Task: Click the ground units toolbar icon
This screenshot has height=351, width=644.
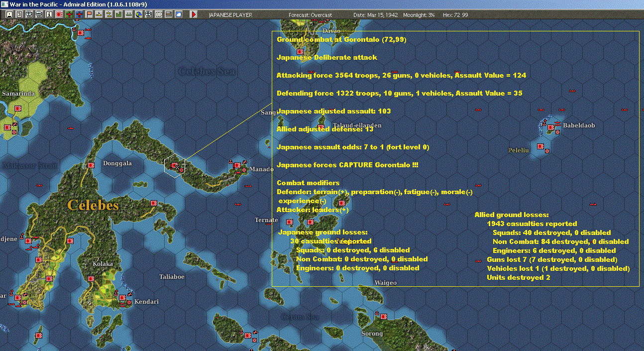Action: coord(128,14)
